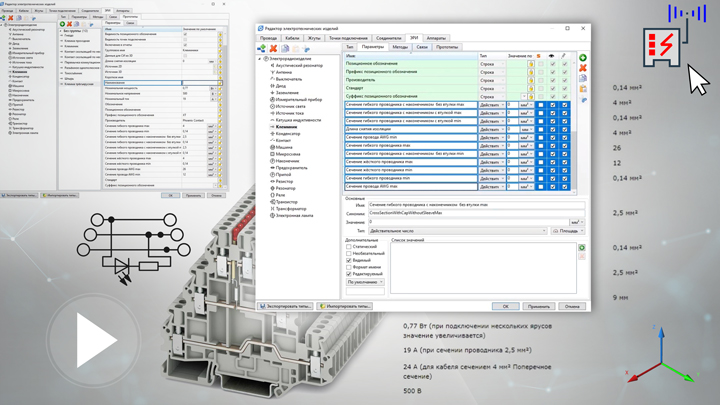Viewport: 720px width, 405px height.
Task: Open the Методы sub-tab
Action: 400,47
